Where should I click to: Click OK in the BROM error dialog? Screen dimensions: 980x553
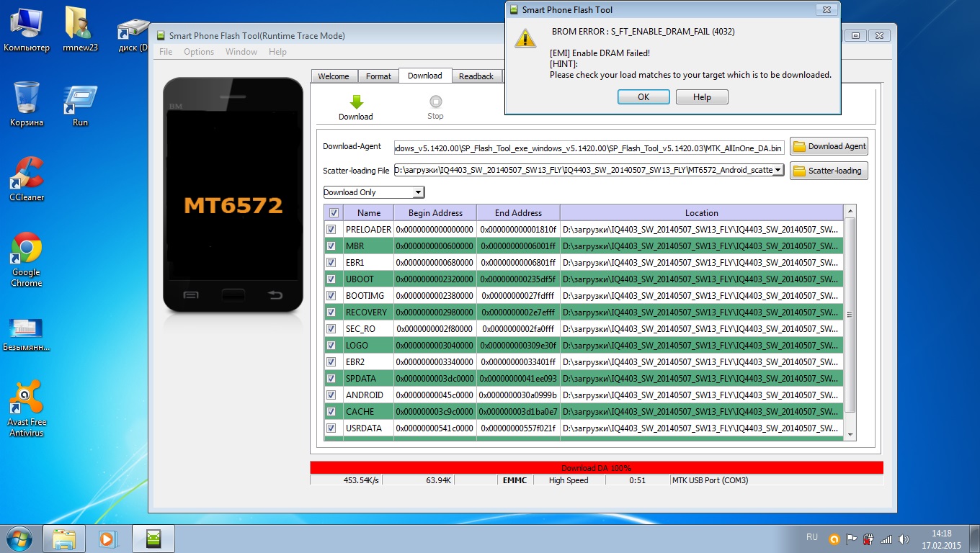[x=643, y=97]
